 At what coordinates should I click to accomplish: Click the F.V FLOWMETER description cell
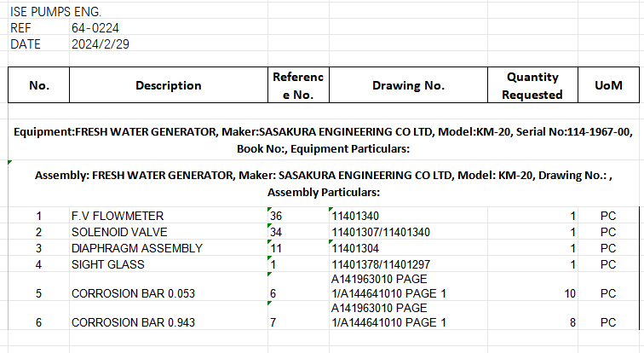tap(169, 216)
